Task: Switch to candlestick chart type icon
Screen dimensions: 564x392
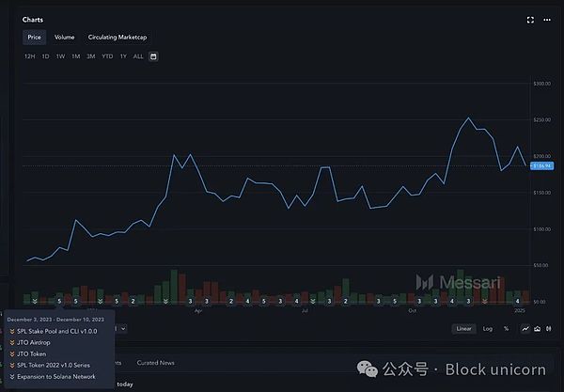Action: pyautogui.click(x=549, y=328)
